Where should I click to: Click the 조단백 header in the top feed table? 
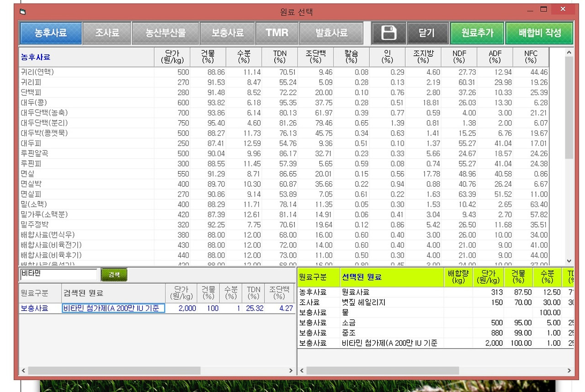pyautogui.click(x=315, y=57)
